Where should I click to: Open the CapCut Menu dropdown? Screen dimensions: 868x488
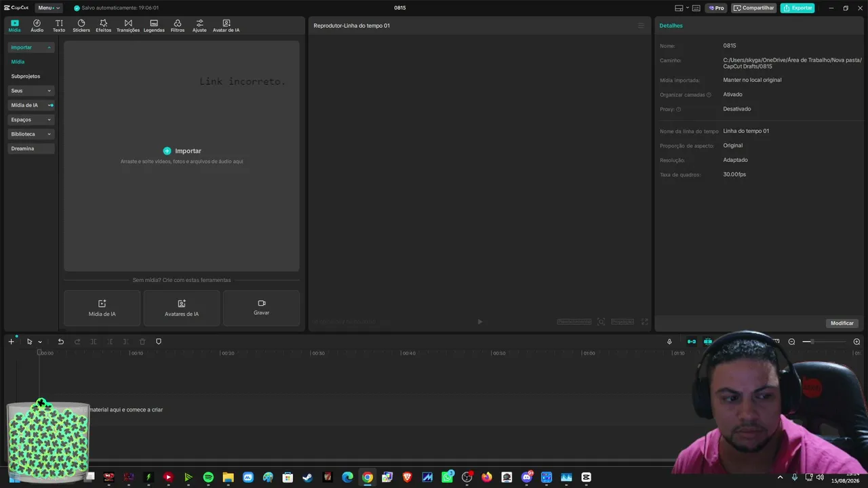tap(47, 8)
